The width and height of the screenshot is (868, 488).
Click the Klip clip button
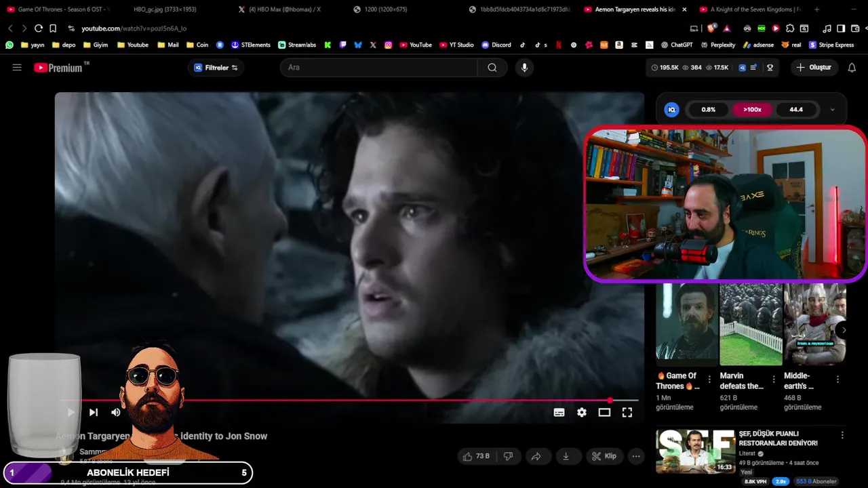[603, 456]
